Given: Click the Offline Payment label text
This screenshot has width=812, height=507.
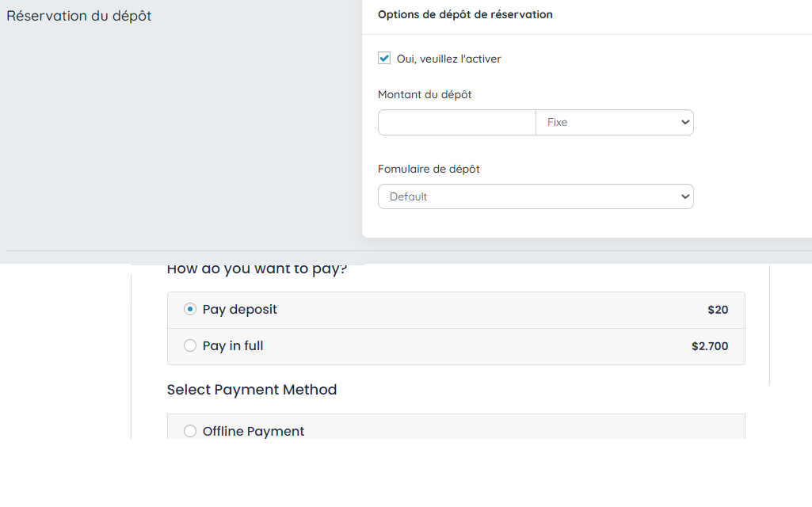Looking at the screenshot, I should 254,431.
